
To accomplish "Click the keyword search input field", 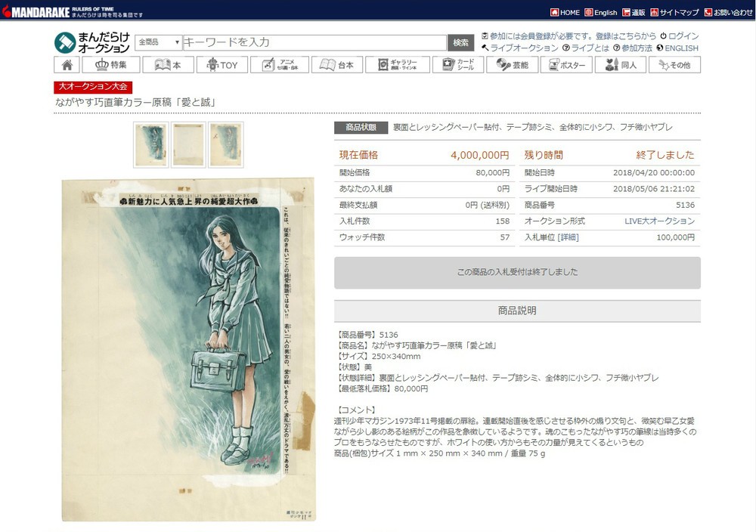I will coord(314,42).
